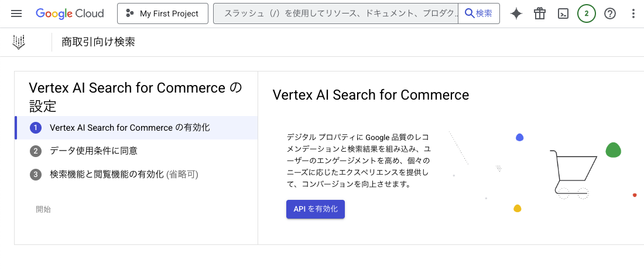The image size is (644, 269).
Task: Activate Cloud Shell terminal icon
Action: pos(563,13)
